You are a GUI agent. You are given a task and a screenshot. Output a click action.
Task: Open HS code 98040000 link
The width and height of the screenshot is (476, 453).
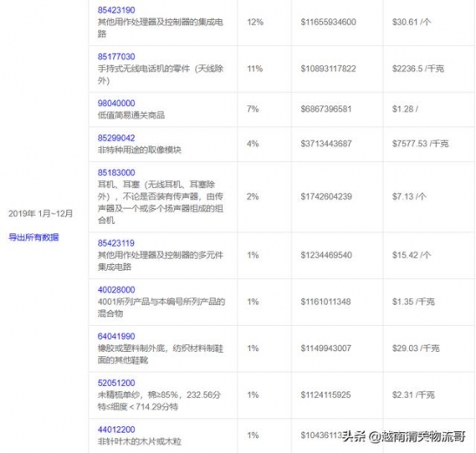(117, 104)
